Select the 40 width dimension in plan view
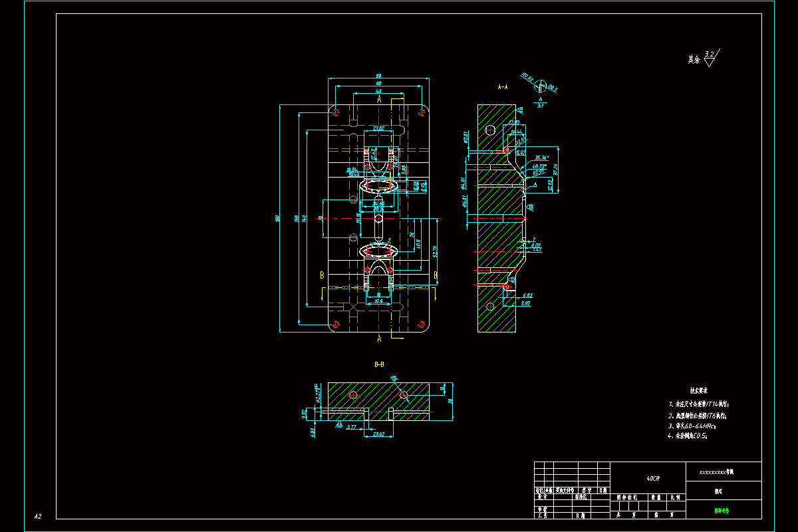The width and height of the screenshot is (798, 532). point(378,90)
